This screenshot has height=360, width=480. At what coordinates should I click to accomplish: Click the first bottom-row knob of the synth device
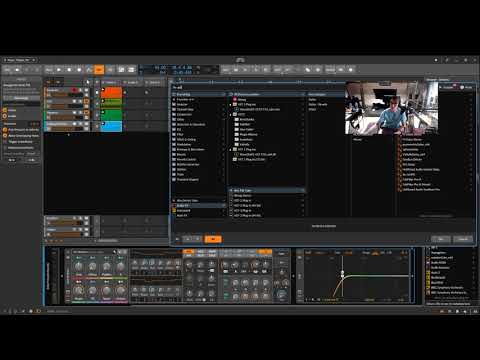[78, 291]
